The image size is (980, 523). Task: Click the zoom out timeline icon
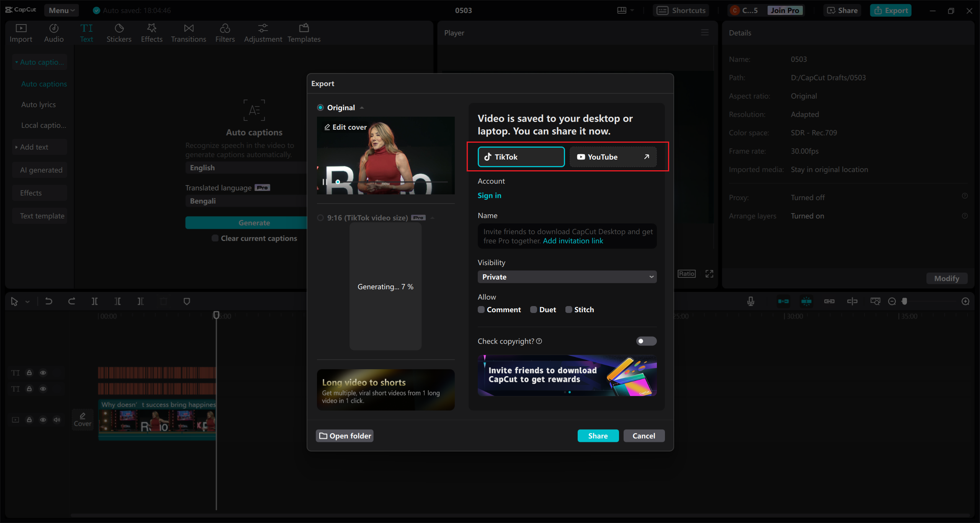(892, 301)
